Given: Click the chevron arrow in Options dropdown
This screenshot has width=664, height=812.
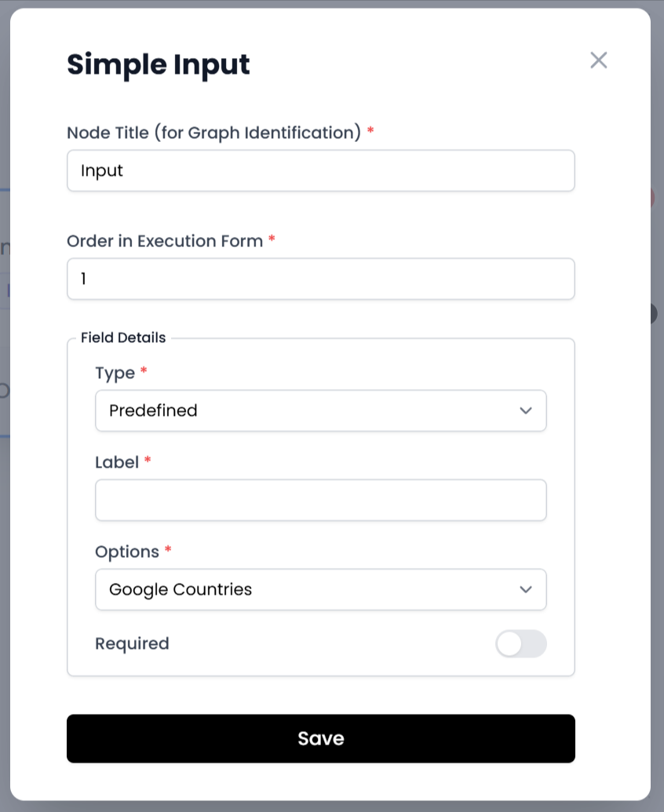Looking at the screenshot, I should [x=526, y=589].
